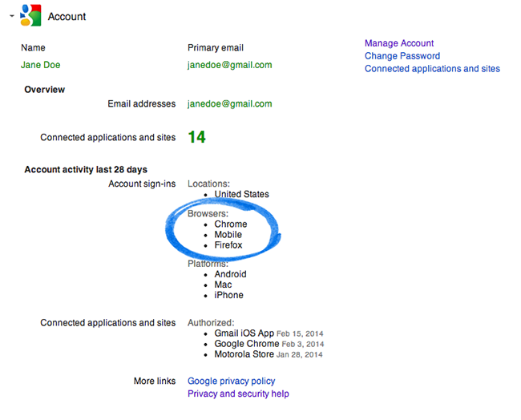The height and width of the screenshot is (420, 521).
Task: Collapse the Account section arrow
Action: (x=12, y=15)
